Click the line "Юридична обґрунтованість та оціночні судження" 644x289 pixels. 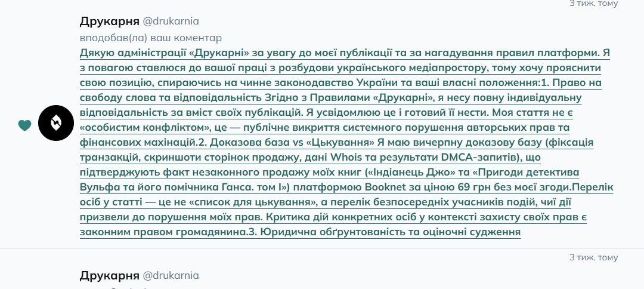coord(391,232)
